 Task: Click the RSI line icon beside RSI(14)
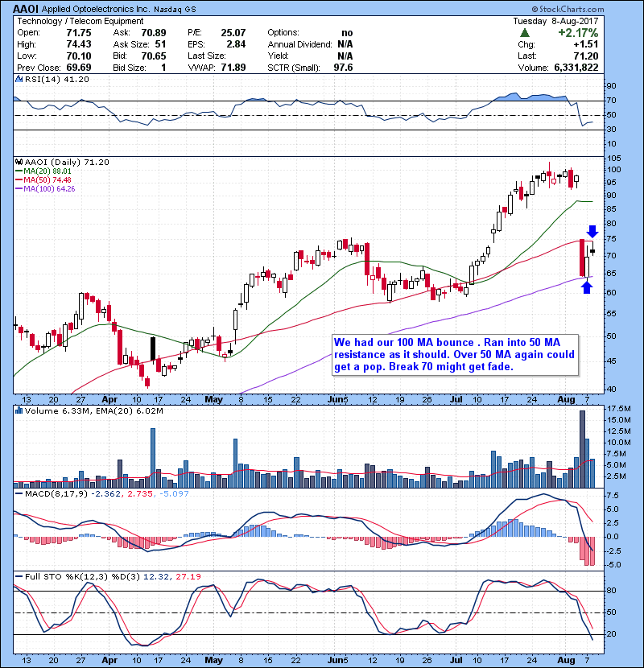click(x=19, y=79)
